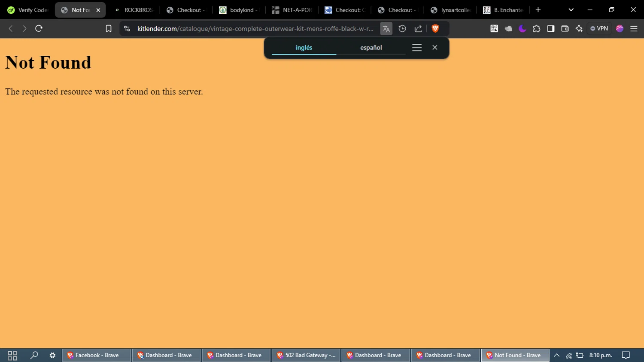The image size is (644, 362).
Task: Show hidden system tray icons
Action: (x=557, y=355)
